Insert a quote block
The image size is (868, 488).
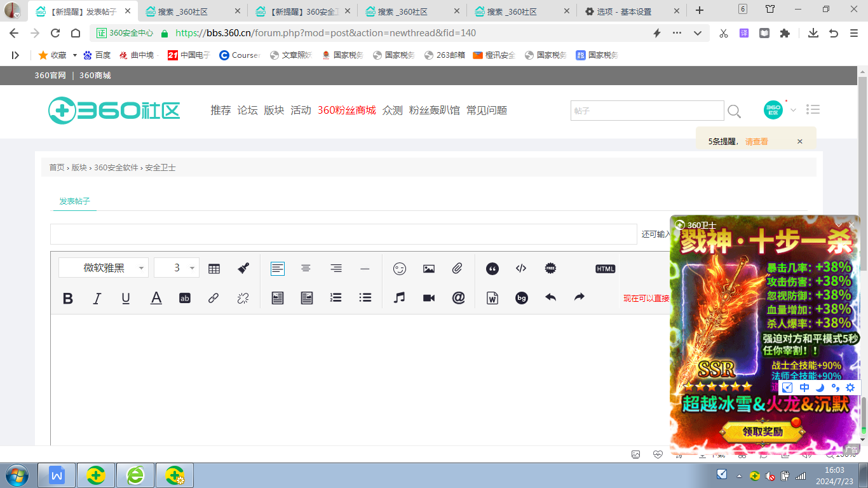[x=492, y=269]
